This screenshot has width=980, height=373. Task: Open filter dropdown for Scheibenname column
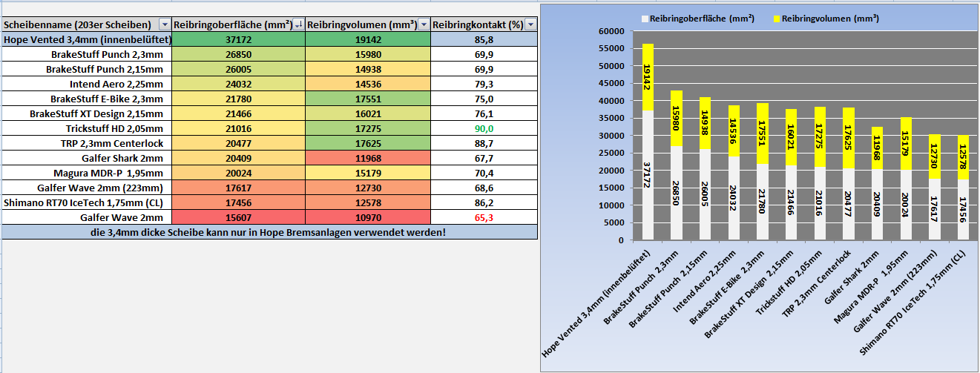165,24
